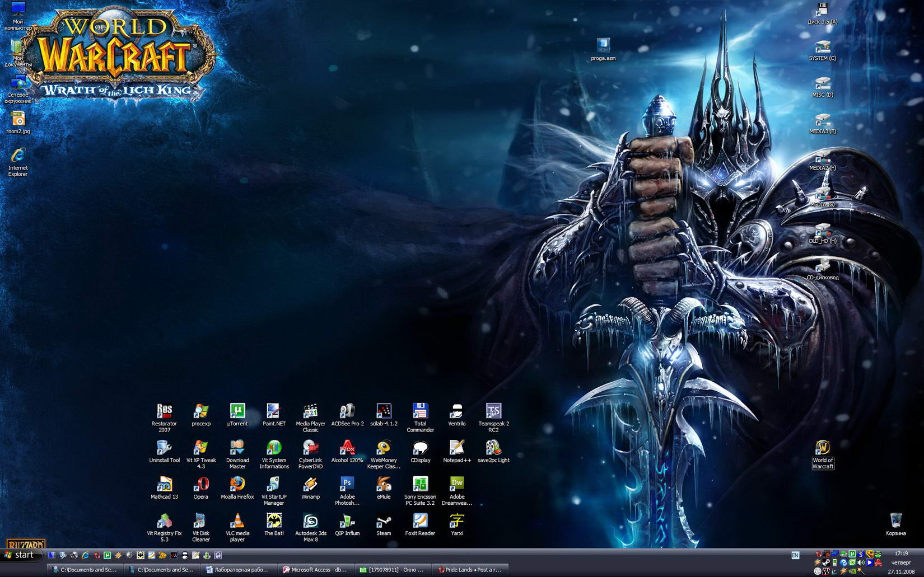Select the Winamp shortcut icon
The image size is (924, 577).
pos(310,485)
